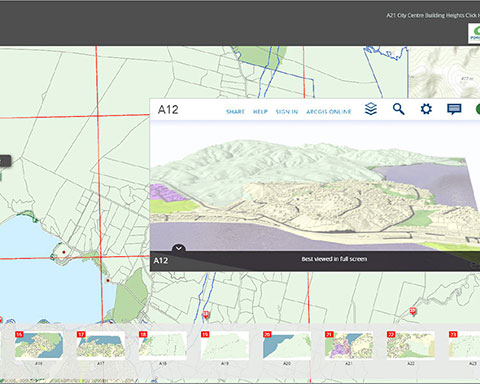Click the 3D terrain scene view
Viewport: 480px width, 384px height.
[x=315, y=187]
